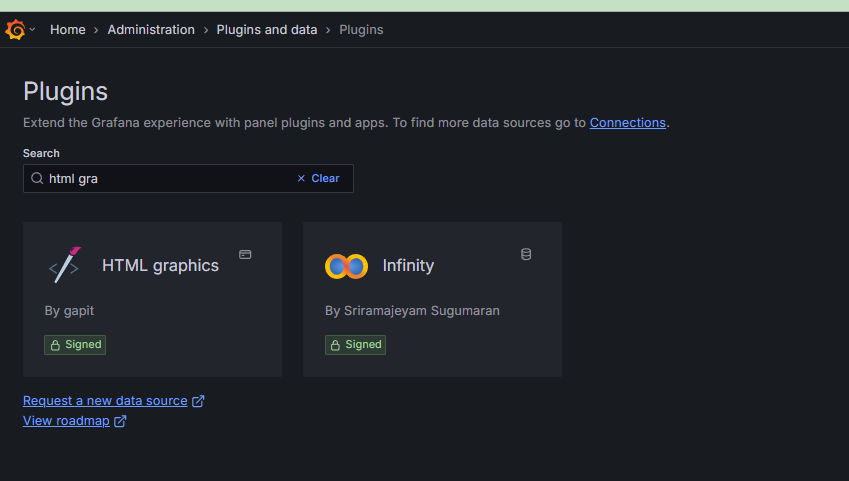Click the Infinity logo icon
Viewport: 849px width, 481px height.
pyautogui.click(x=347, y=266)
